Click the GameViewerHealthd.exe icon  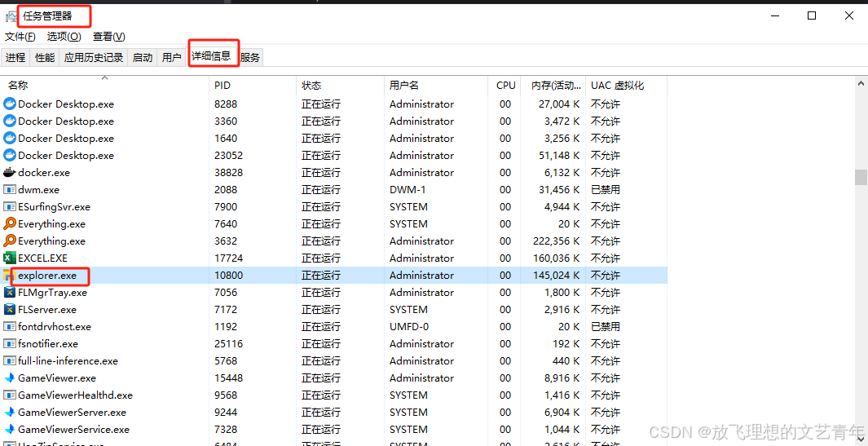(10, 395)
